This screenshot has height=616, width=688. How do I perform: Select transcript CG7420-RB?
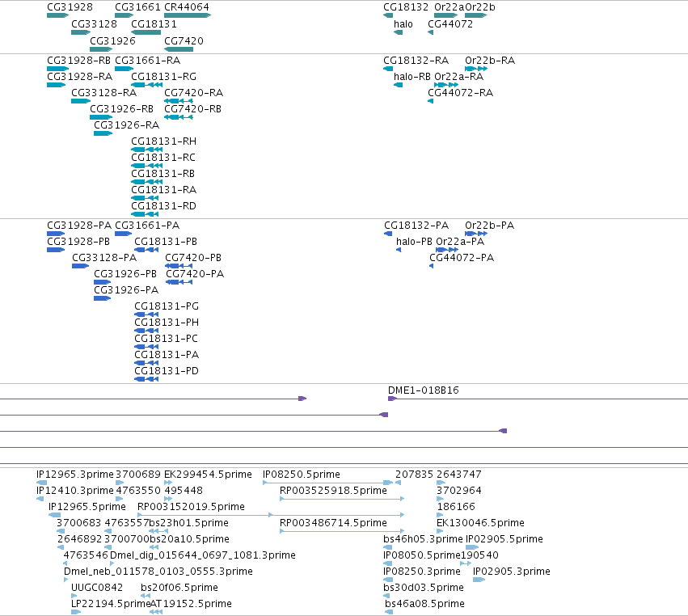click(192, 109)
